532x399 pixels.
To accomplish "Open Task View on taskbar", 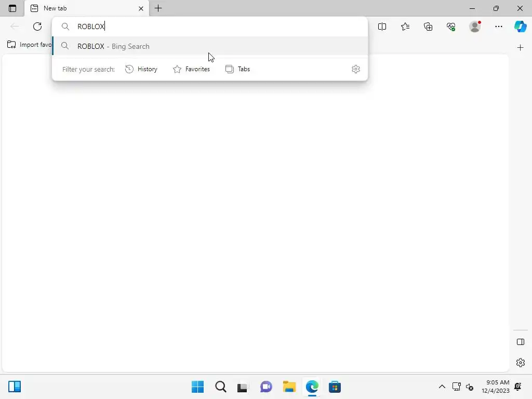I will tap(243, 387).
